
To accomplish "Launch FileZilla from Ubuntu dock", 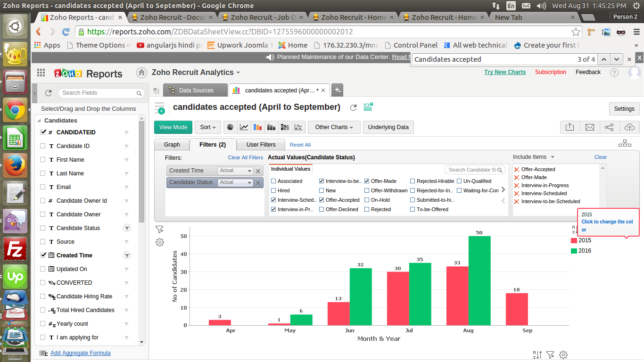I will pos(15,248).
